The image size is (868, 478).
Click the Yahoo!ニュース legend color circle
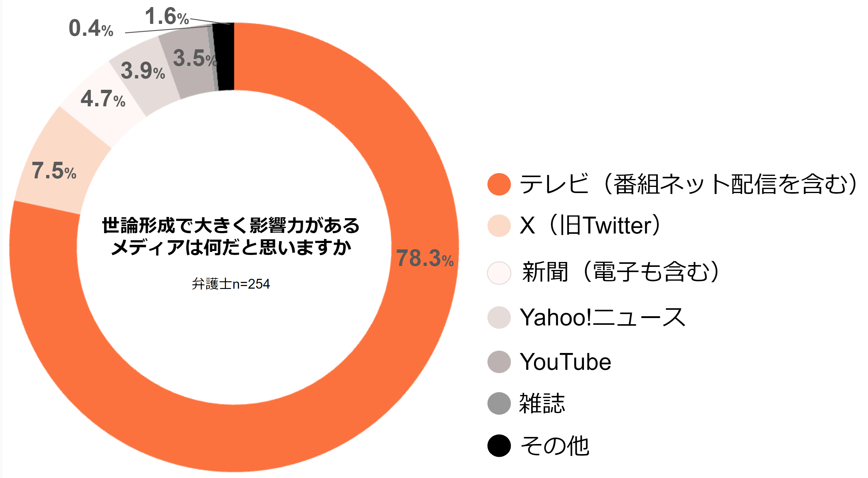(499, 317)
